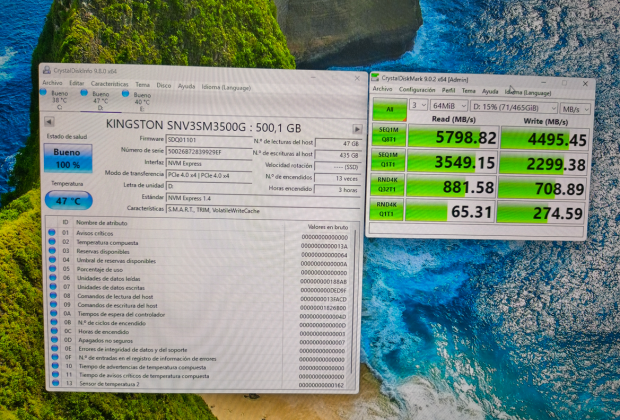Screen dimensions: 620x420
Task: Open the Características menu in CrystalDiskInfo
Action: 109,84
